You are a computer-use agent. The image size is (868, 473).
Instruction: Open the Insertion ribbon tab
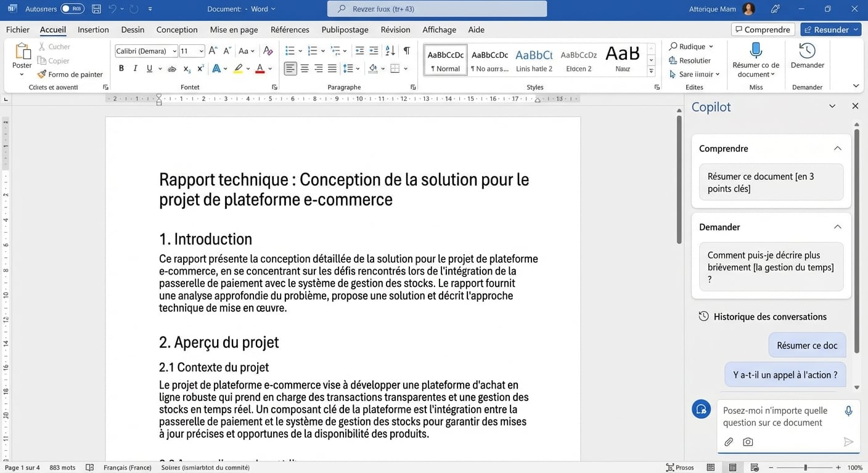pos(93,30)
